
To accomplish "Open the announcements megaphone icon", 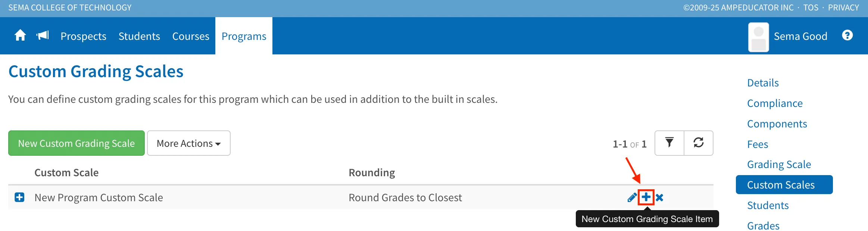I will 43,36.
